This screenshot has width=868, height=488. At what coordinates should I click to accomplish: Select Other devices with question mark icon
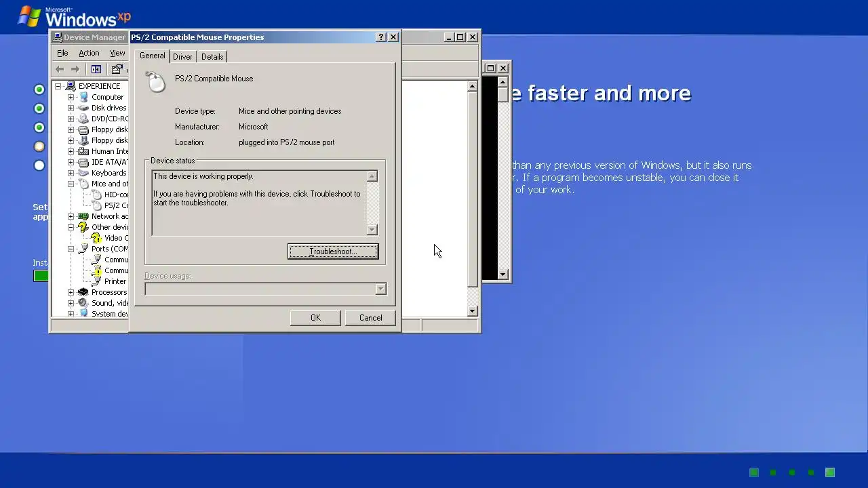pos(110,227)
